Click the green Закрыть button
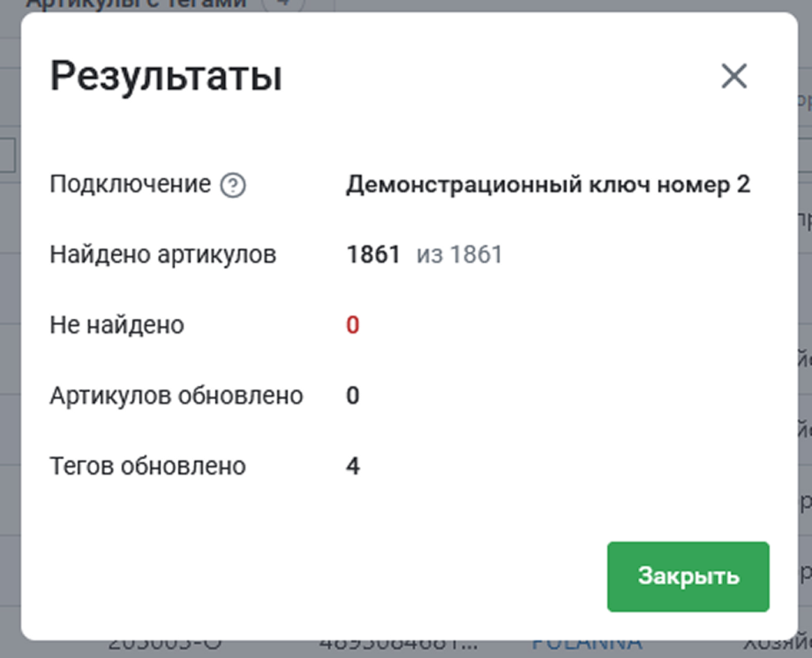 pyautogui.click(x=688, y=576)
